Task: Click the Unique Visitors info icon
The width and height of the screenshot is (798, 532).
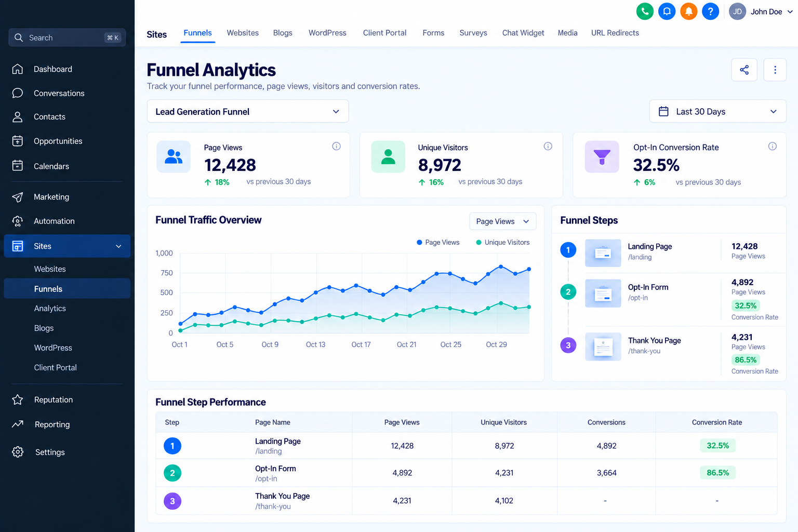Action: pyautogui.click(x=548, y=146)
